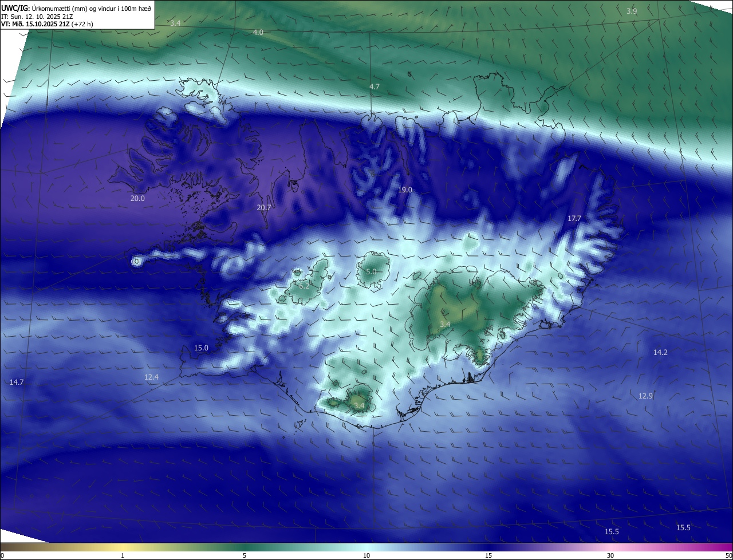Image resolution: width=733 pixels, height=560 pixels.
Task: Click the 20.7 precipitation value label
Action: point(263,208)
